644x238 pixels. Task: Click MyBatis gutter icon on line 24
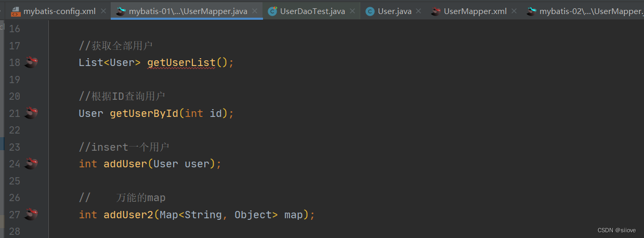point(31,164)
